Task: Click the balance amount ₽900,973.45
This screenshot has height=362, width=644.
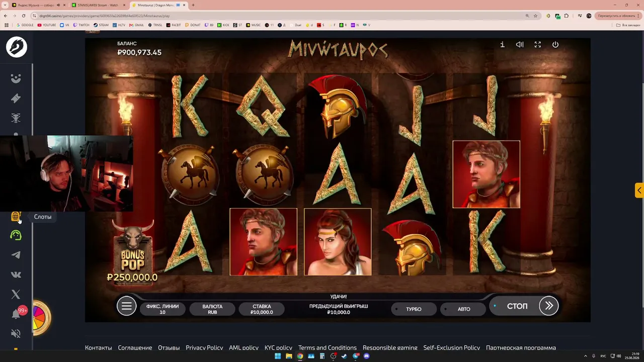Action: click(139, 52)
